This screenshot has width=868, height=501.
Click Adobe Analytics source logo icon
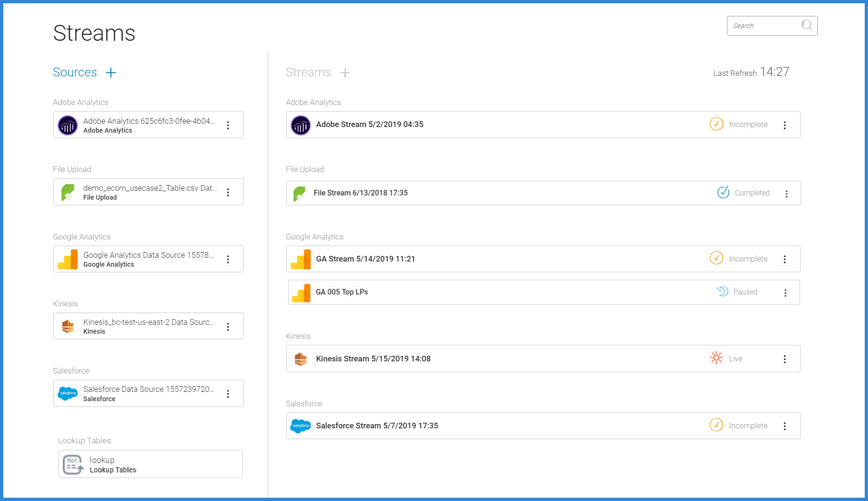pos(67,125)
